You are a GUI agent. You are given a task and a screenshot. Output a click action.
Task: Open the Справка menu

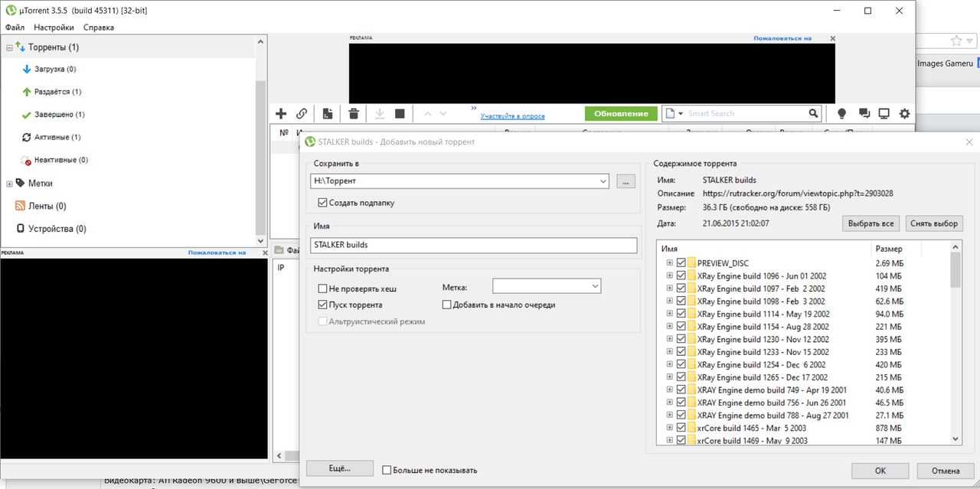click(99, 27)
